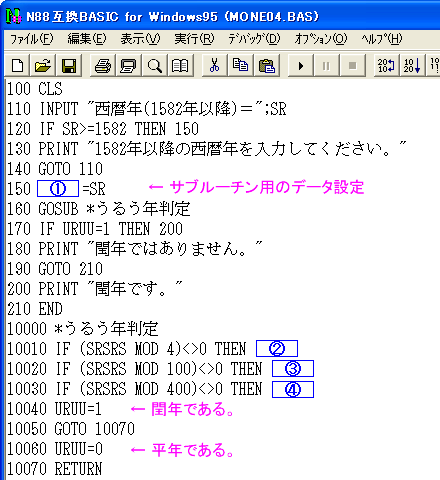
Task: Paste with the clipboard icon
Action: click(266, 66)
